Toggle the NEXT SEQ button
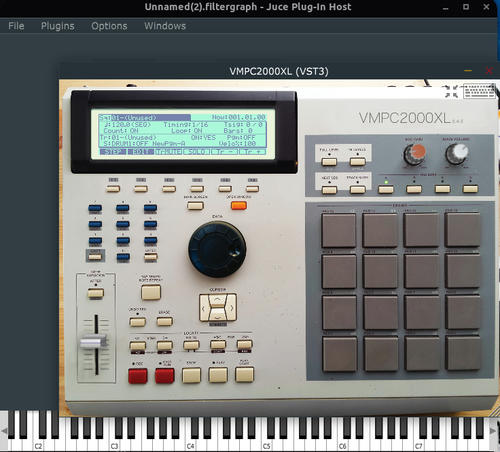500x452 pixels. [x=329, y=190]
